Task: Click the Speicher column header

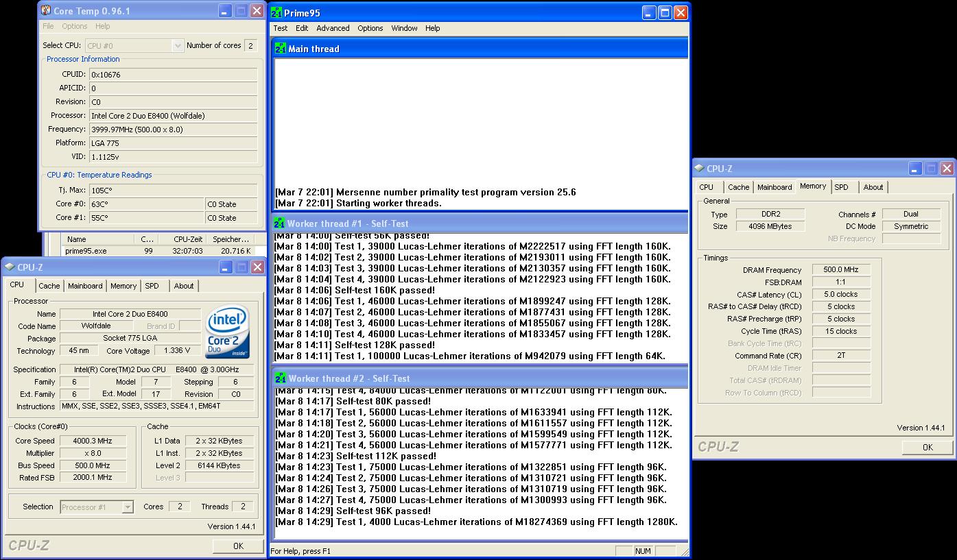Action: (x=230, y=239)
